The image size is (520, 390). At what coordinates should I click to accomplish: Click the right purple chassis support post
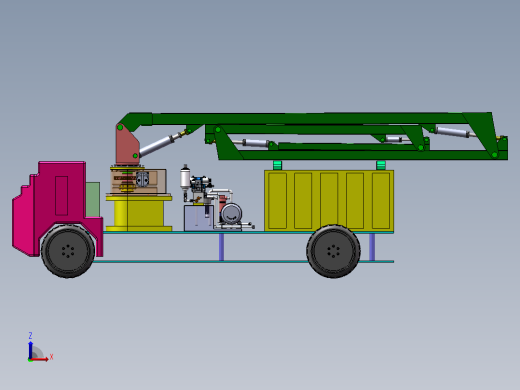(x=372, y=247)
